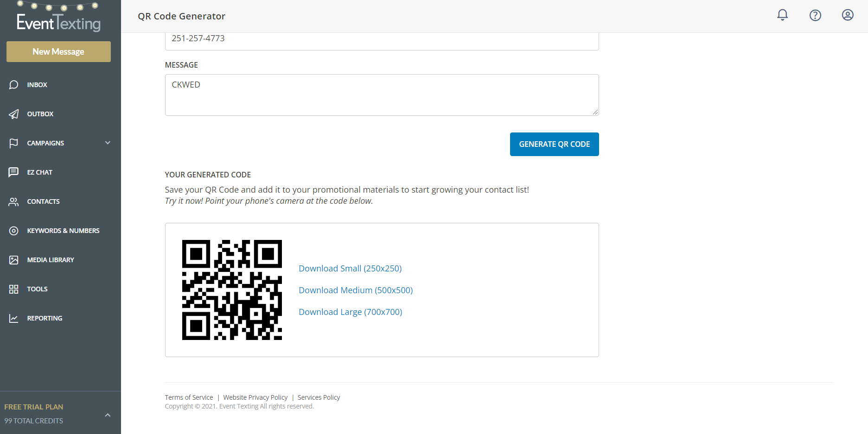
Task: Click the Reporting chart icon
Action: pos(14,318)
